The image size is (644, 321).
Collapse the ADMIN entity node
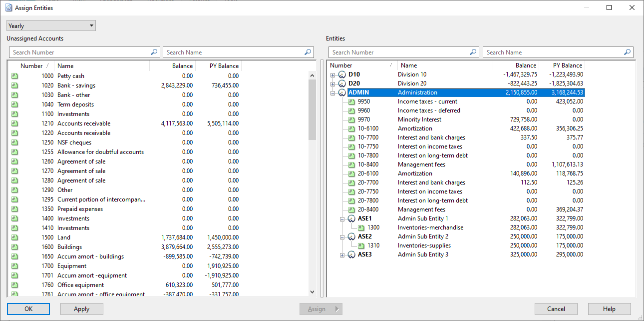333,92
